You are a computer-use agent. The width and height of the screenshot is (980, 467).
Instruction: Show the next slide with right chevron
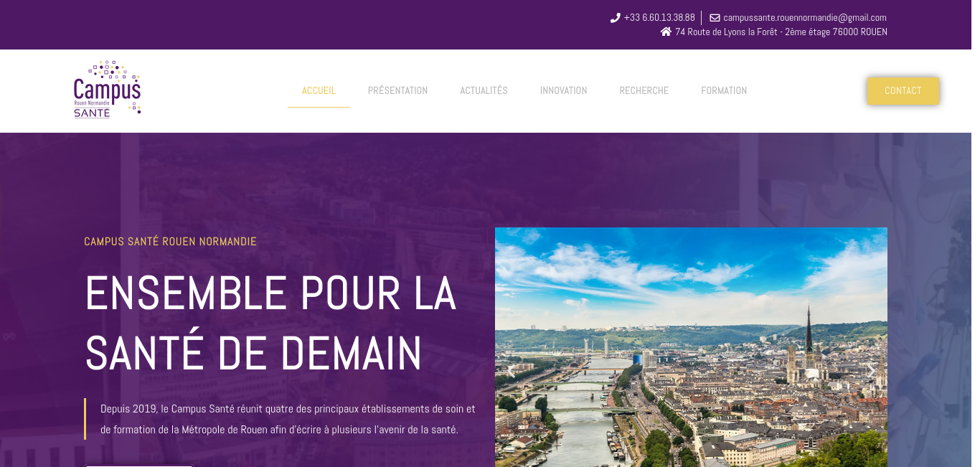pos(870,371)
